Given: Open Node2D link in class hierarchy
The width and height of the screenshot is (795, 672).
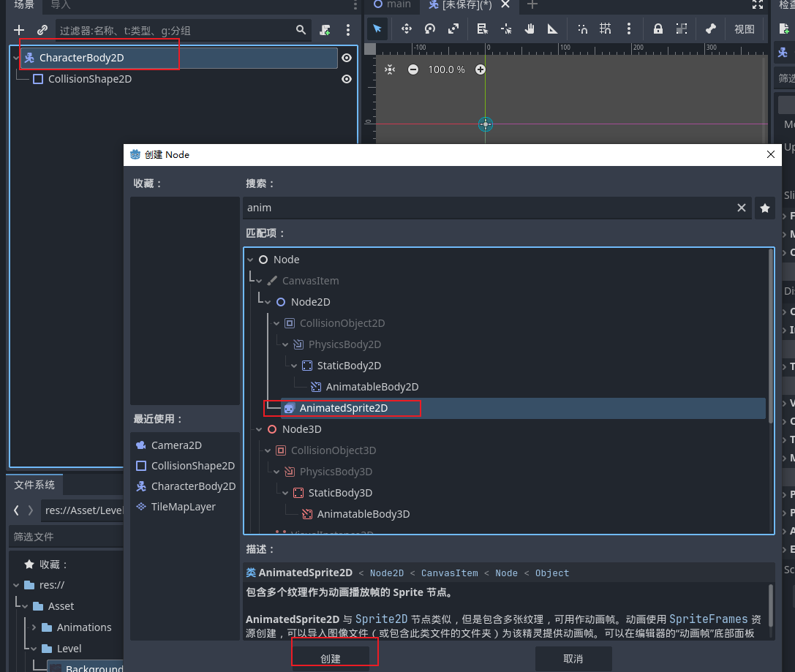Looking at the screenshot, I should tap(387, 573).
